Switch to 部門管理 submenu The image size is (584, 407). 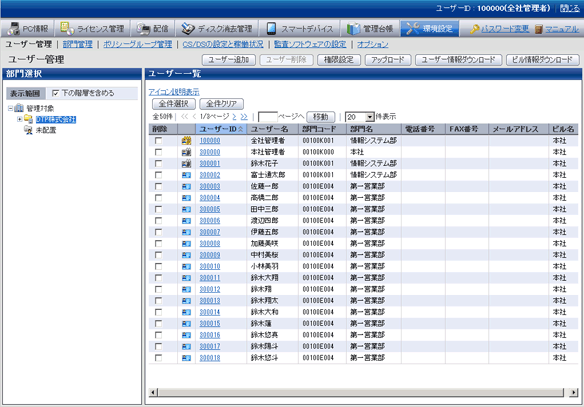coord(77,44)
